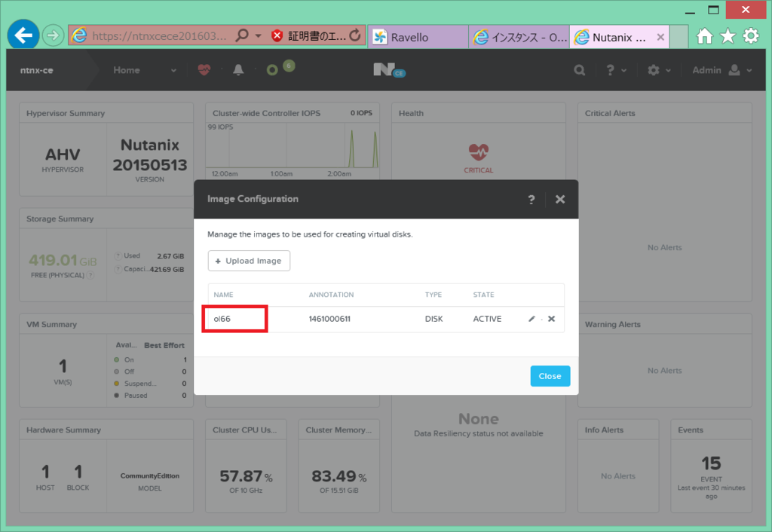Click the health heart icon in header

pyautogui.click(x=204, y=70)
